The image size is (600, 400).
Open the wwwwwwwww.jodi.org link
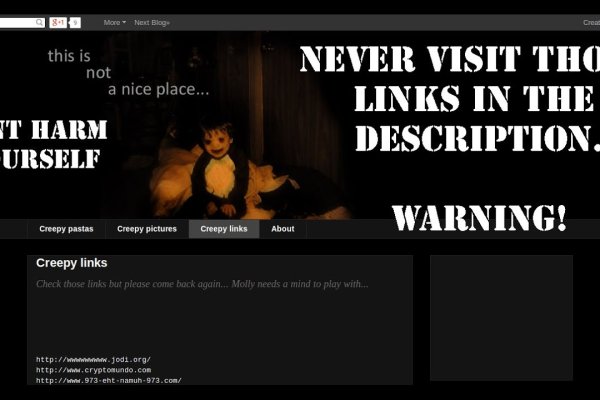[93, 359]
